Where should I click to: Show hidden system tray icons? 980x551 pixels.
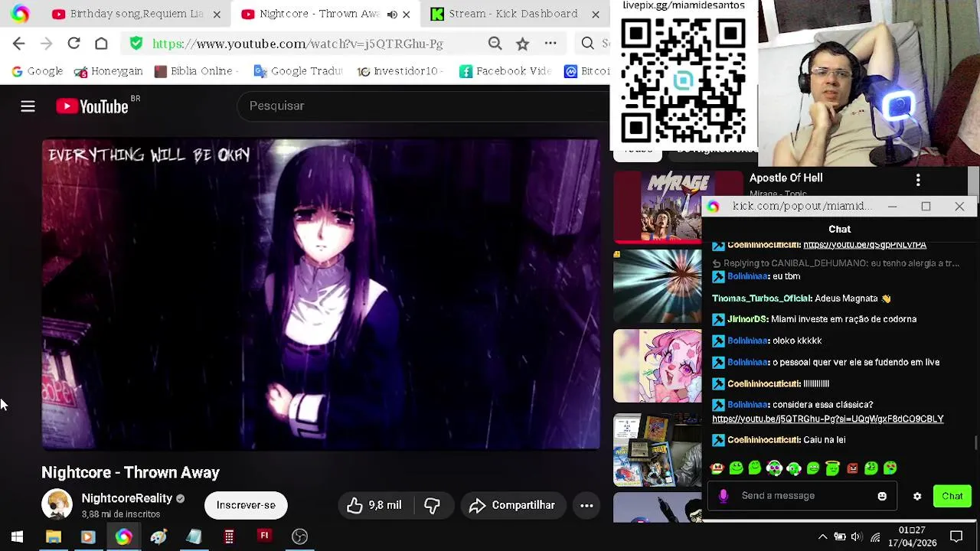pos(822,536)
